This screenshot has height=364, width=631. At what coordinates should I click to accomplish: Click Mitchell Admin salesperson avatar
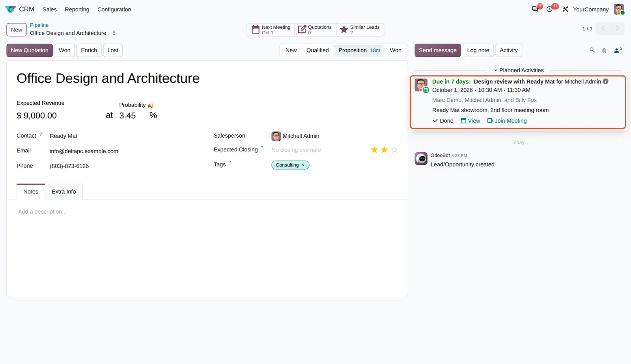pos(276,136)
